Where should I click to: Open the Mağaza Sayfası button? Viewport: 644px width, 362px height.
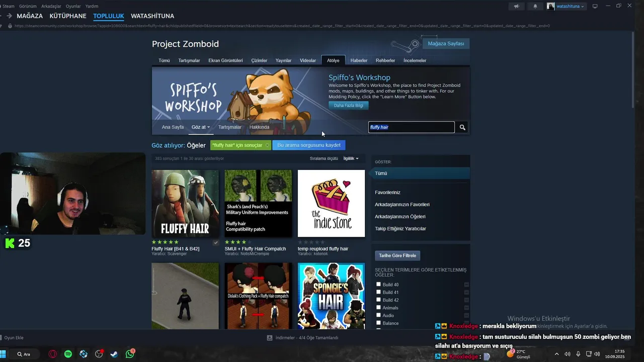coord(446,44)
